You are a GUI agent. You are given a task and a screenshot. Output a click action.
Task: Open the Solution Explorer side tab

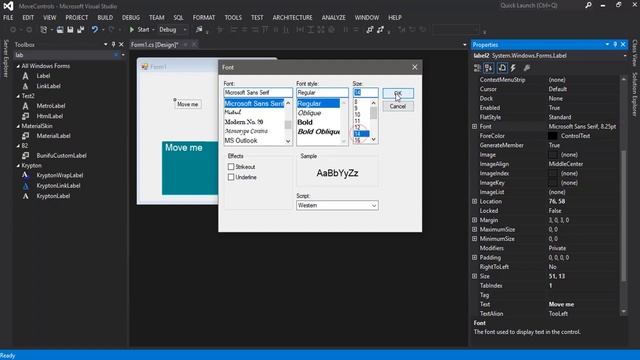click(635, 94)
